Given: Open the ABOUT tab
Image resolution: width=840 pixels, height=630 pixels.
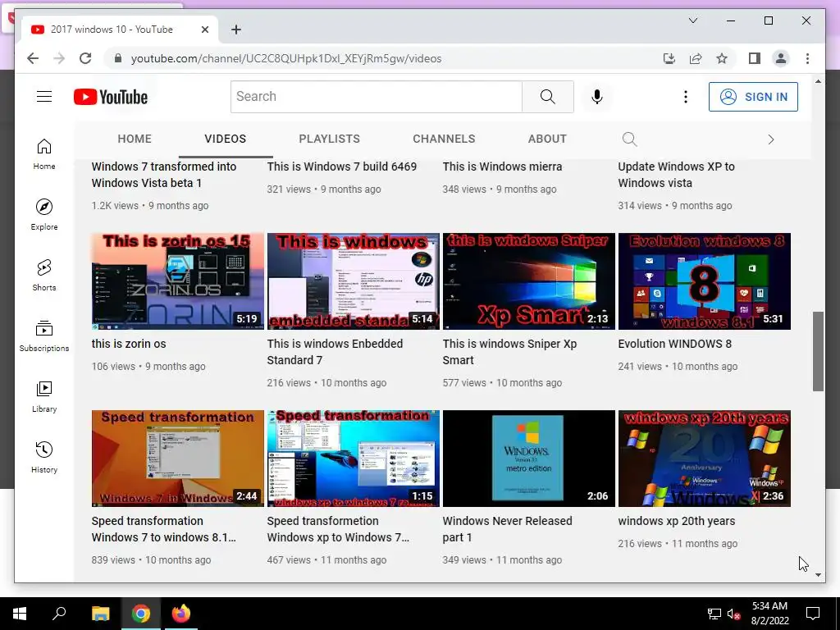Looking at the screenshot, I should point(547,139).
